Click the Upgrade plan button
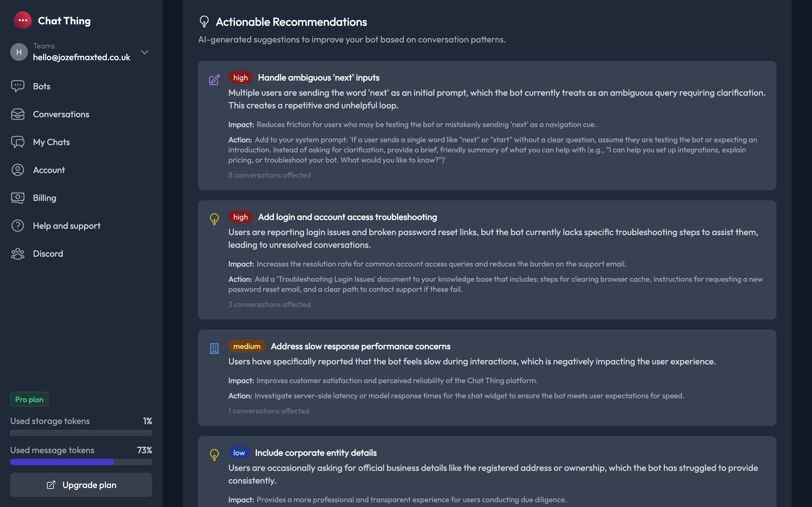 (81, 485)
